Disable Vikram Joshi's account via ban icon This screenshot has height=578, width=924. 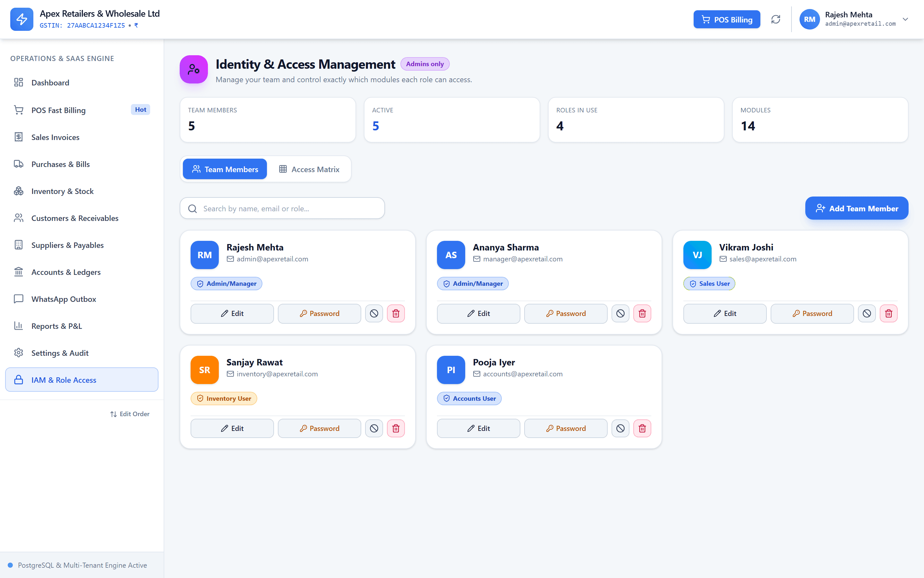point(867,313)
